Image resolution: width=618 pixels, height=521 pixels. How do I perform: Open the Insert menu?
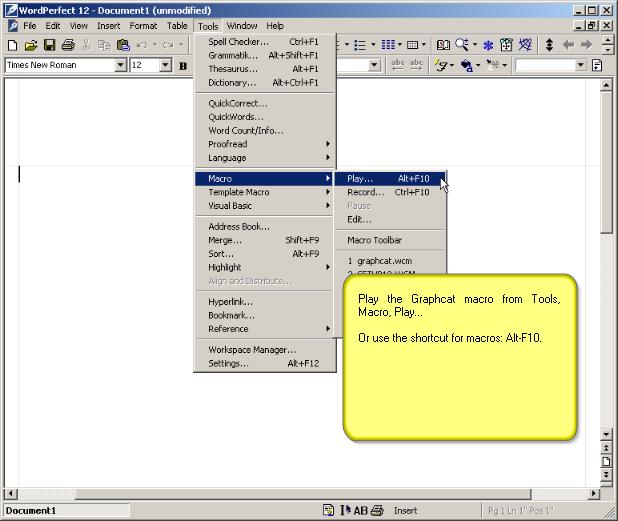pos(108,26)
